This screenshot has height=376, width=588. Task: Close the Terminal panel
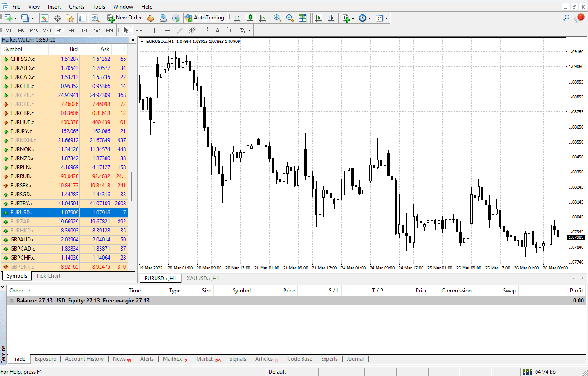[x=3, y=288]
